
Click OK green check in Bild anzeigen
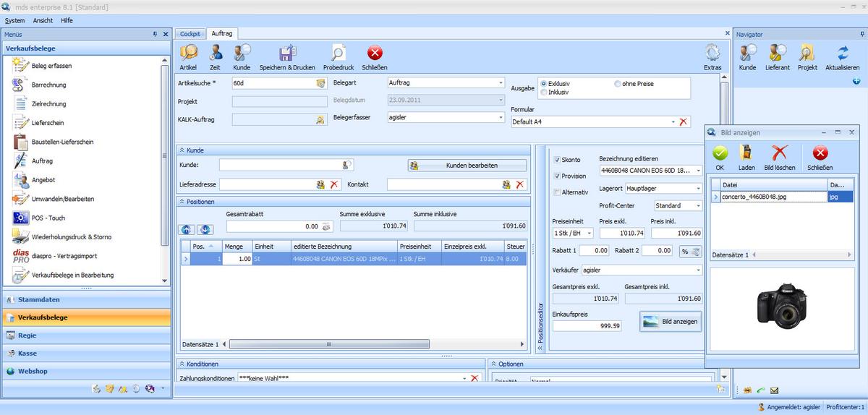click(x=720, y=153)
